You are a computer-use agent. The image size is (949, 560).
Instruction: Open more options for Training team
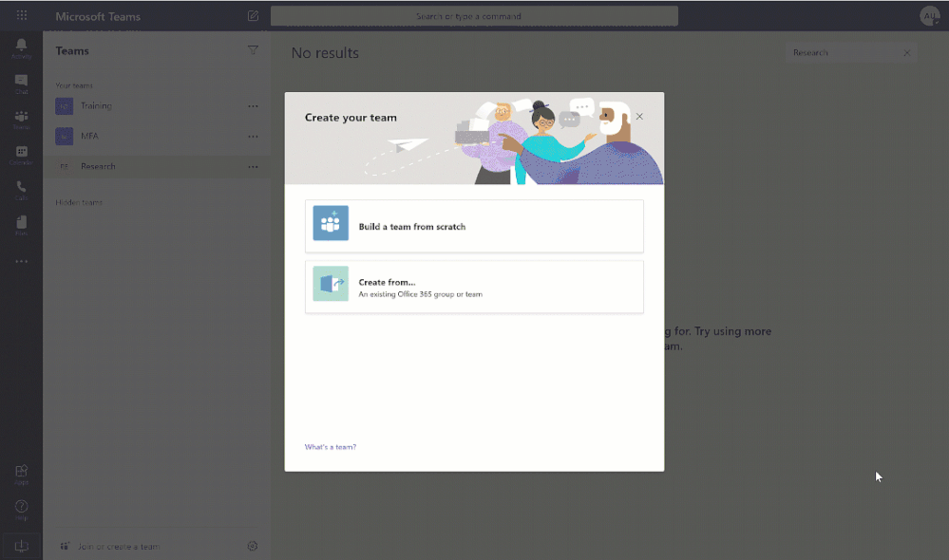[253, 106]
